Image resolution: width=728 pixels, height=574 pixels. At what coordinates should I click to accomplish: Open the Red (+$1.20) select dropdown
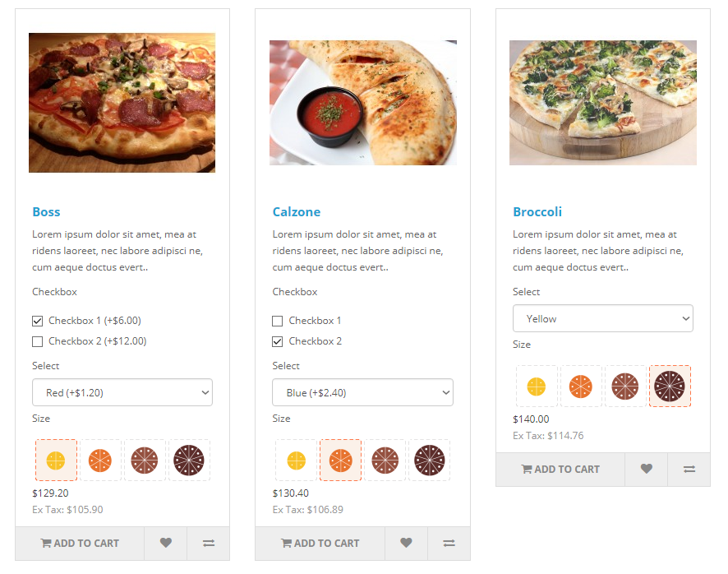(x=122, y=392)
